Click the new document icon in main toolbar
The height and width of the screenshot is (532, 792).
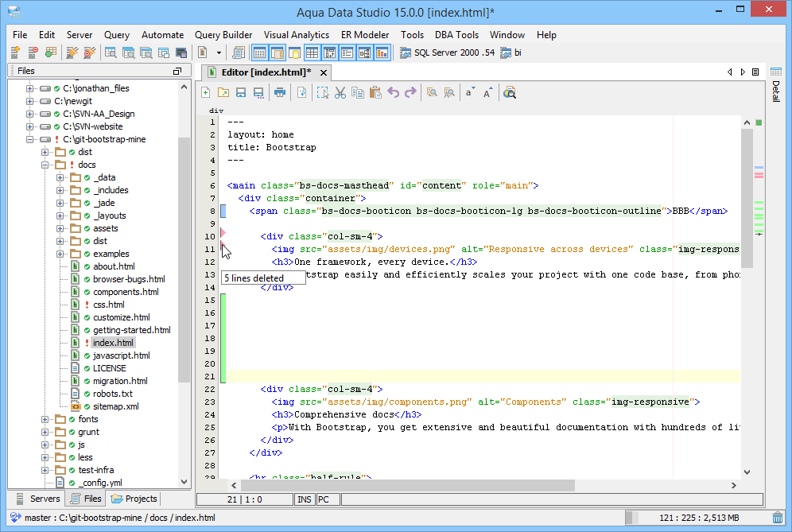(203, 52)
